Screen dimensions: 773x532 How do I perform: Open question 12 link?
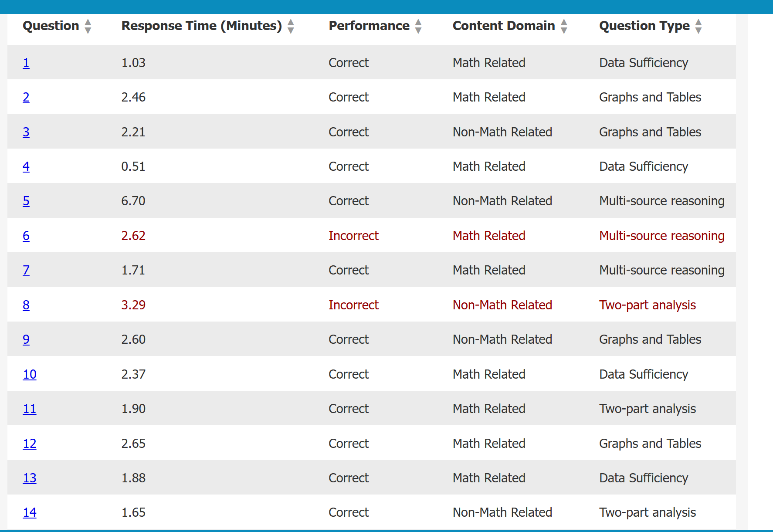[30, 444]
